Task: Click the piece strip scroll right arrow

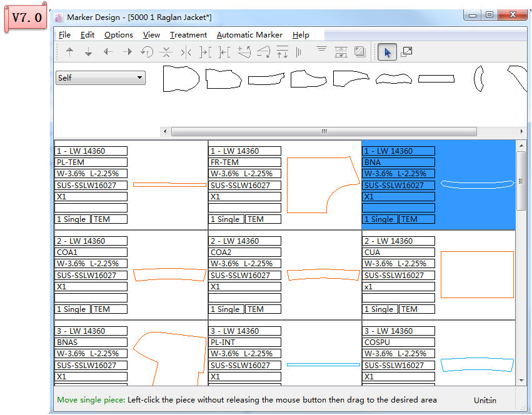Action: tap(521, 131)
